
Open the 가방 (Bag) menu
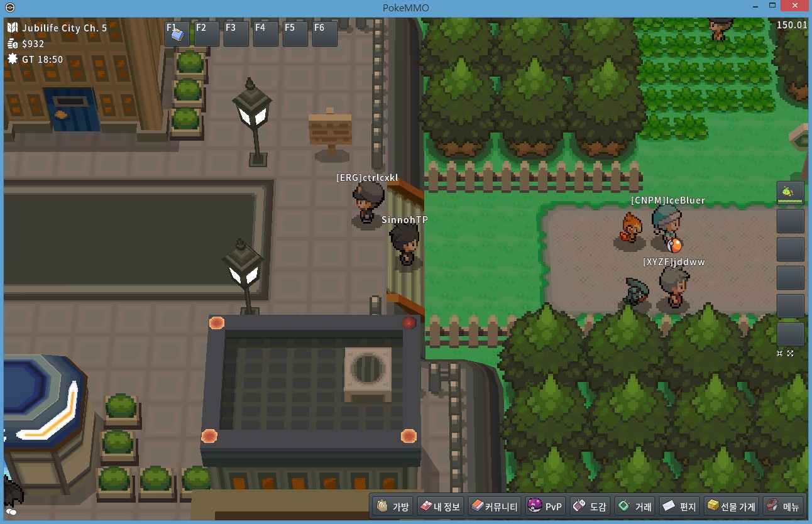point(393,506)
